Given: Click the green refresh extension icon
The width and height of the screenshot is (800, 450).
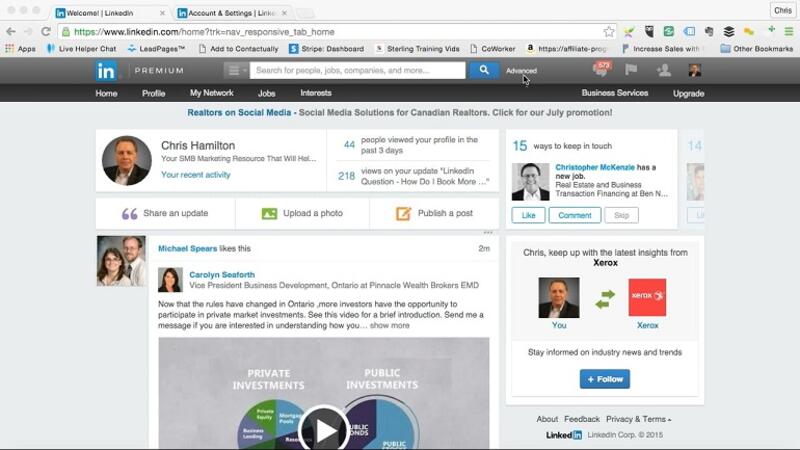Looking at the screenshot, I should tap(668, 32).
